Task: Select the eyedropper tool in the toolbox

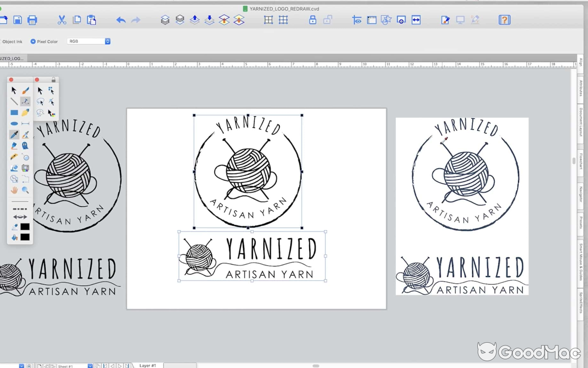Action: point(14,135)
